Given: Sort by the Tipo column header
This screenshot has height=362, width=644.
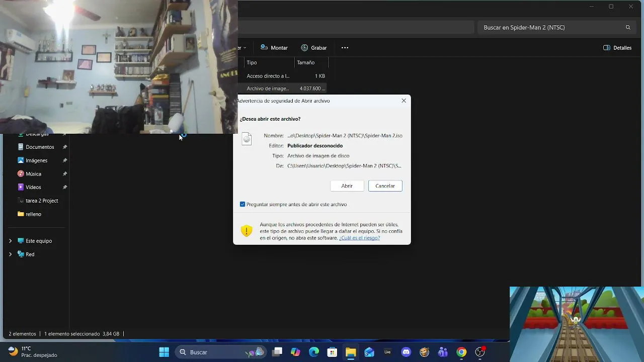Looking at the screenshot, I should pyautogui.click(x=269, y=62).
